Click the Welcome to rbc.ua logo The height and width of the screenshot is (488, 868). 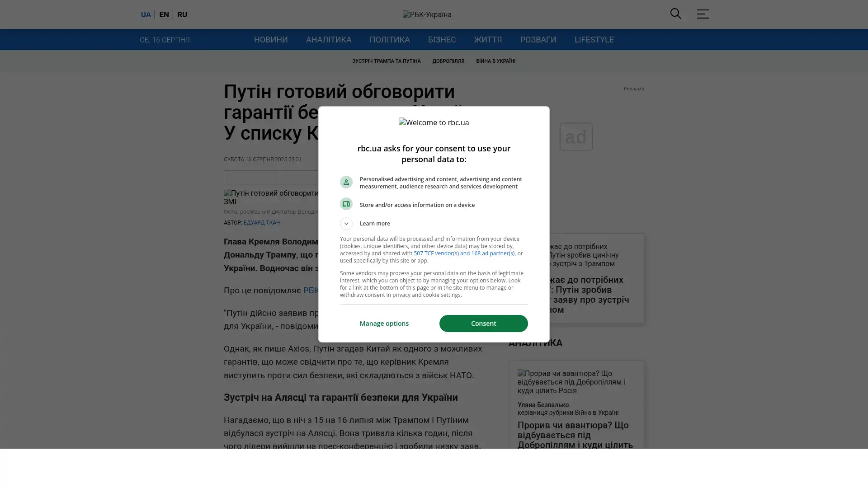pyautogui.click(x=434, y=122)
